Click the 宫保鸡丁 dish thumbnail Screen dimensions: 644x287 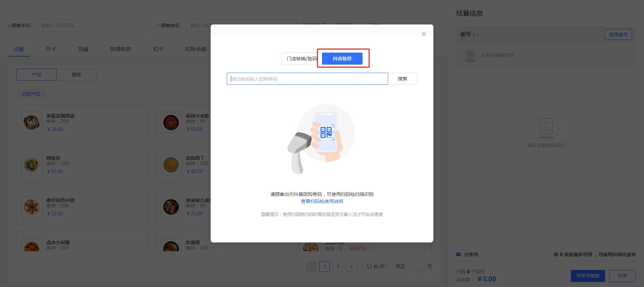coord(171,165)
